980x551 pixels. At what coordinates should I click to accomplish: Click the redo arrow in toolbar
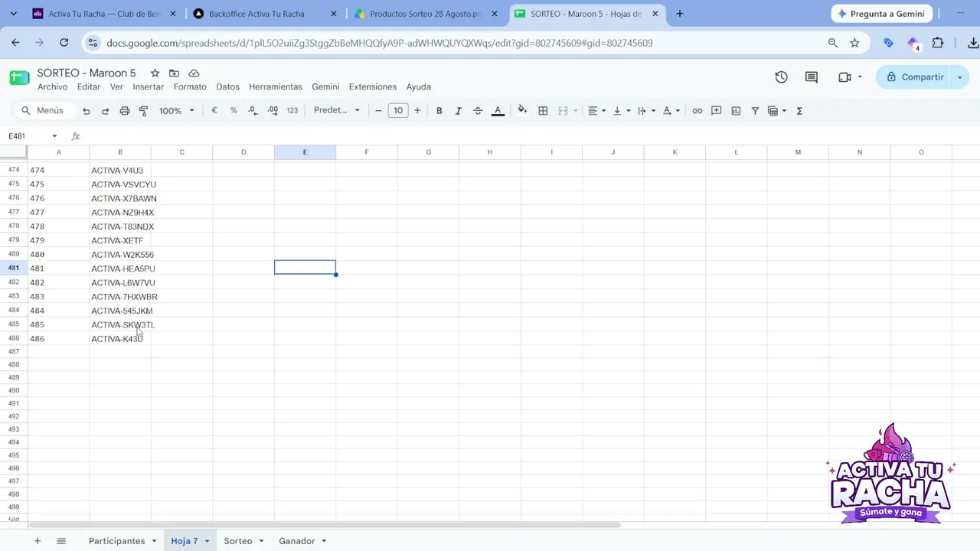coord(105,111)
